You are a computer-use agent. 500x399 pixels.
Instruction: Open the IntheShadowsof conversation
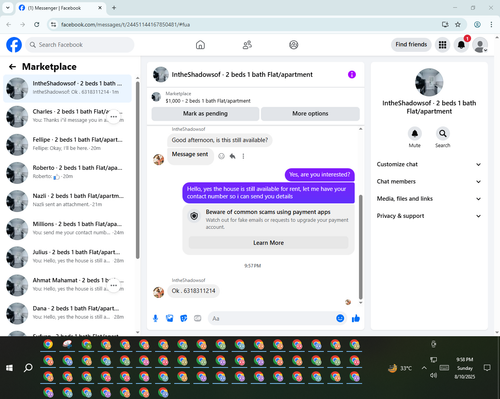point(67,88)
